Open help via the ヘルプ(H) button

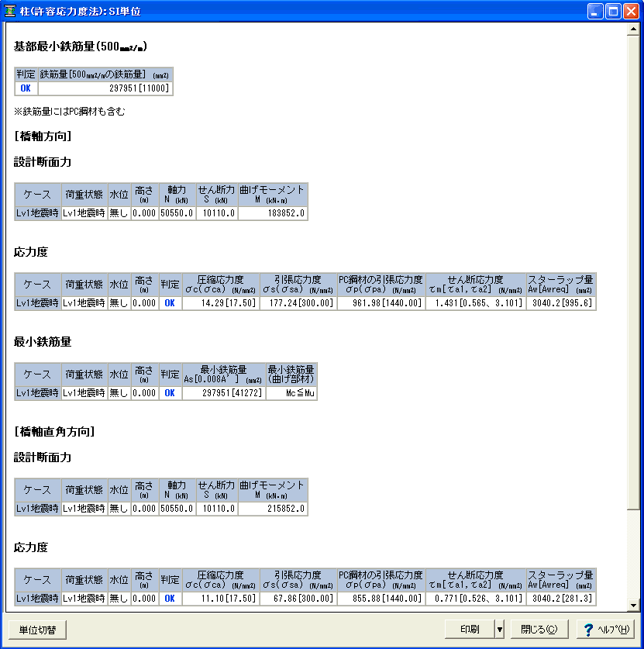click(606, 630)
